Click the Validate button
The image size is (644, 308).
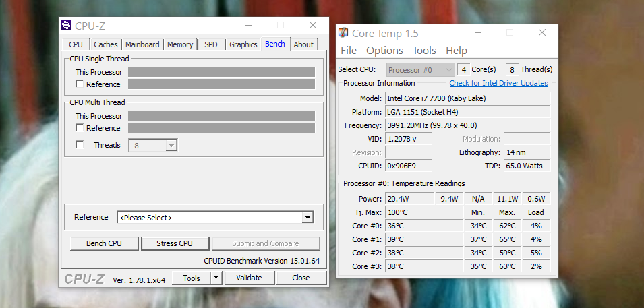point(249,278)
